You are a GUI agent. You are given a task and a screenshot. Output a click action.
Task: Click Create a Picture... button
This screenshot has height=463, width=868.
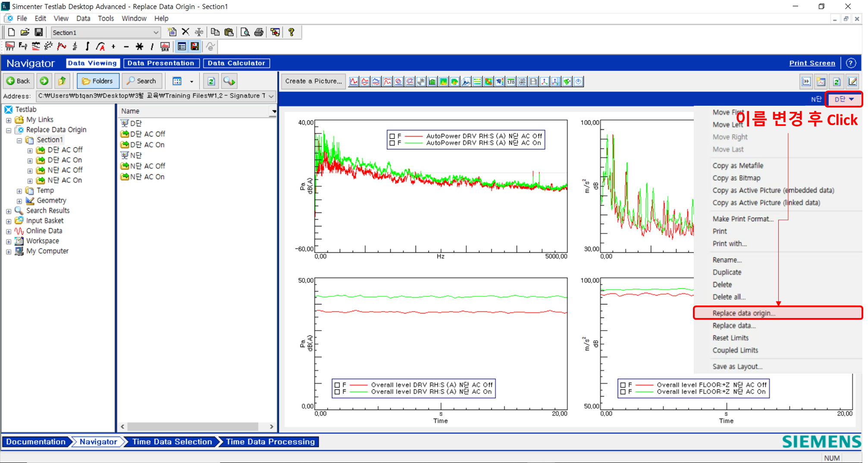(x=313, y=81)
